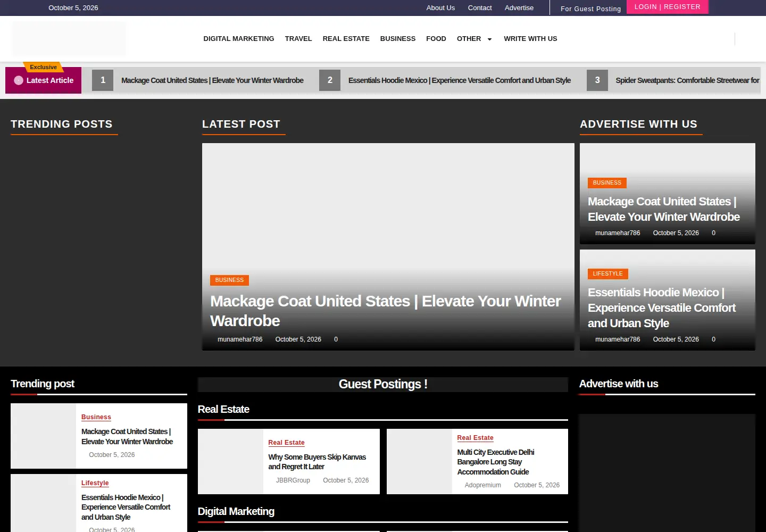Click munamehar786 under Essentials Hoodie sidebar card

click(618, 339)
